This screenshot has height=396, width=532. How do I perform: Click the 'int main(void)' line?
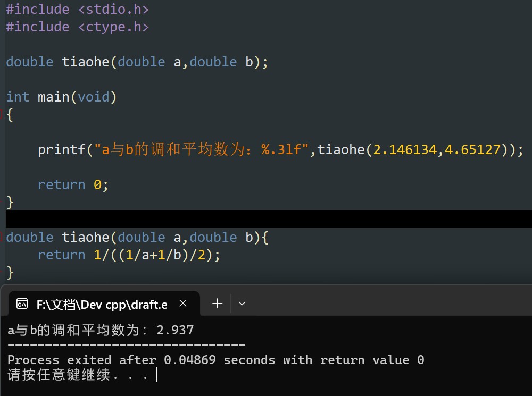coord(61,97)
